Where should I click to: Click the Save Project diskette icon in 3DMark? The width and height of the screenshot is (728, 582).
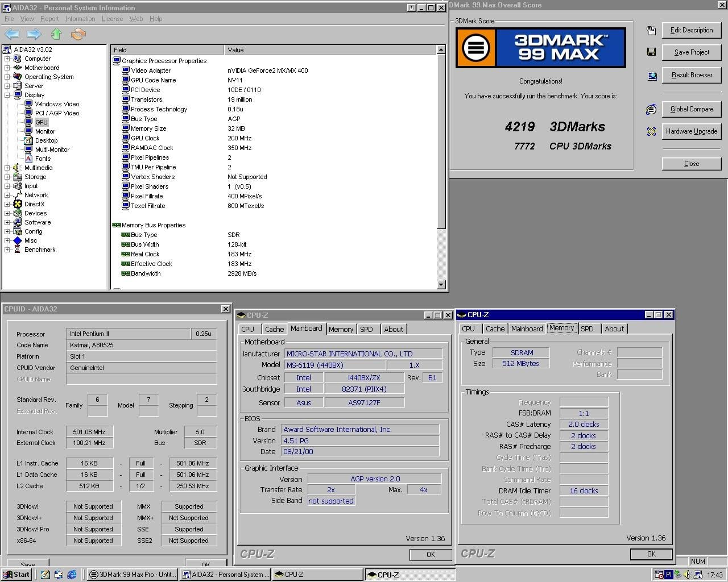[x=651, y=52]
